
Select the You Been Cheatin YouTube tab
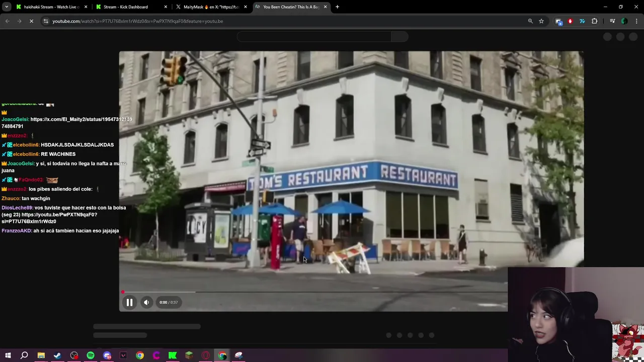coord(291,7)
